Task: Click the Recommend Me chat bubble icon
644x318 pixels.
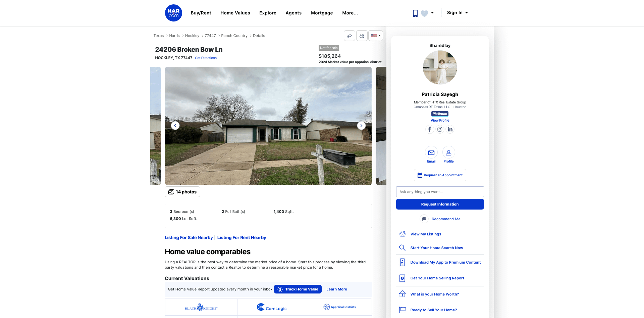Action: pos(424,219)
